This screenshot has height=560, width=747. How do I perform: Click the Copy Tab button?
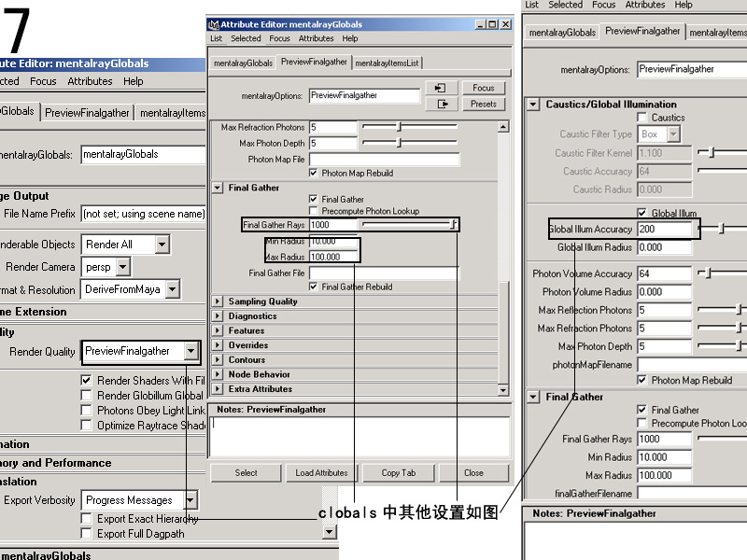tap(399, 473)
